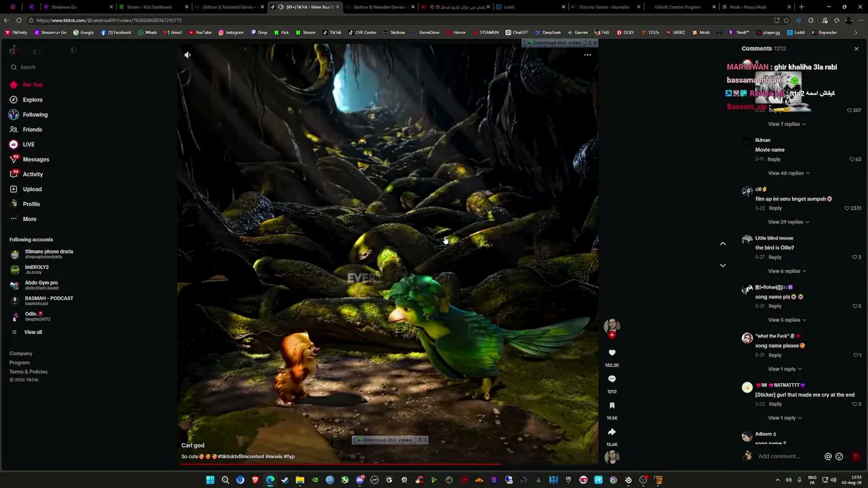Screen dimensions: 868x488
Task: Insert a mention with the @ icon
Action: 828,457
